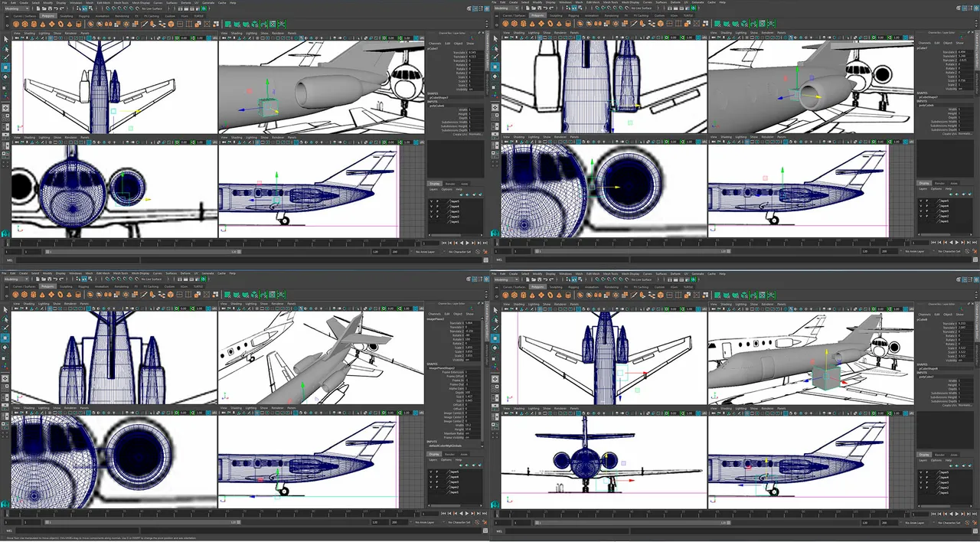The image size is (980, 542).
Task: Toggle layer2 V visibility in top-left layer editor
Action: (x=431, y=217)
